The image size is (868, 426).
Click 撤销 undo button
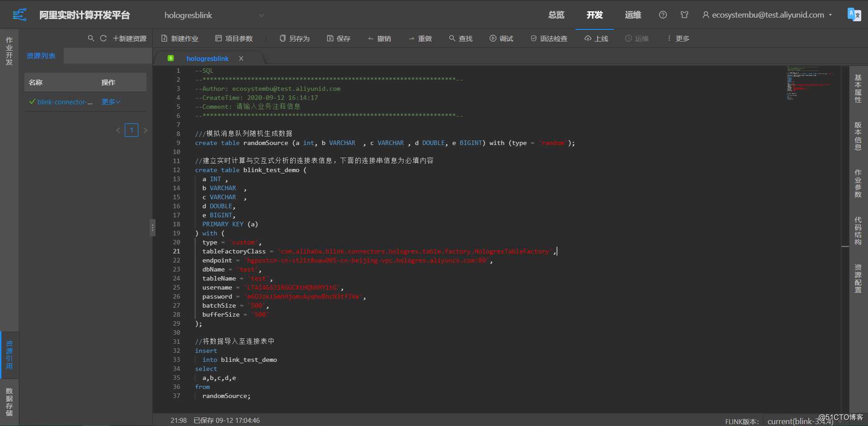tap(380, 38)
